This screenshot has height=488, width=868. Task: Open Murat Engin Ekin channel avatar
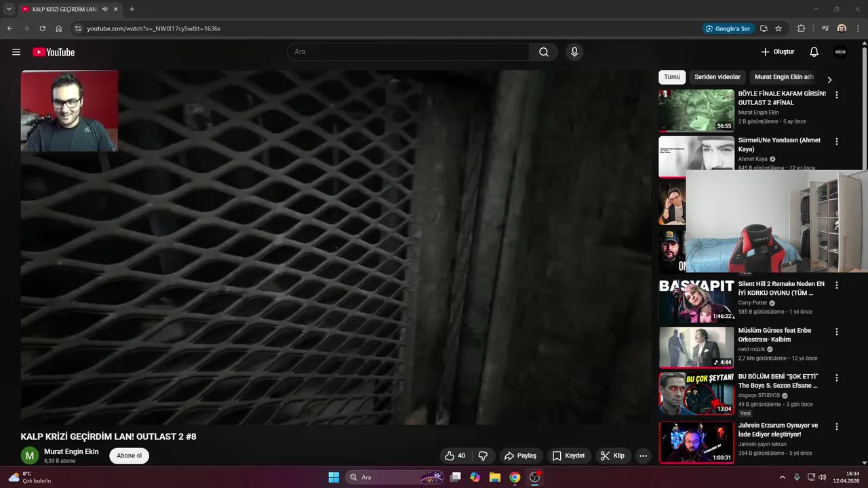[x=30, y=456]
